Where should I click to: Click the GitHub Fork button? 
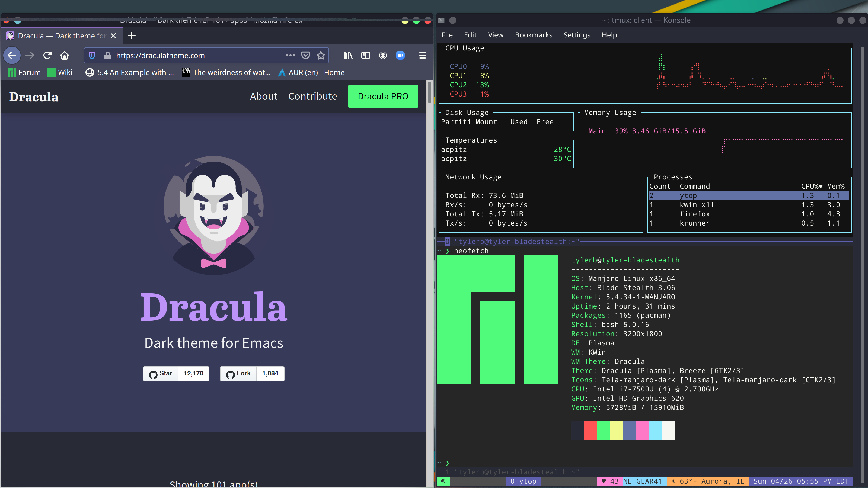coord(238,374)
